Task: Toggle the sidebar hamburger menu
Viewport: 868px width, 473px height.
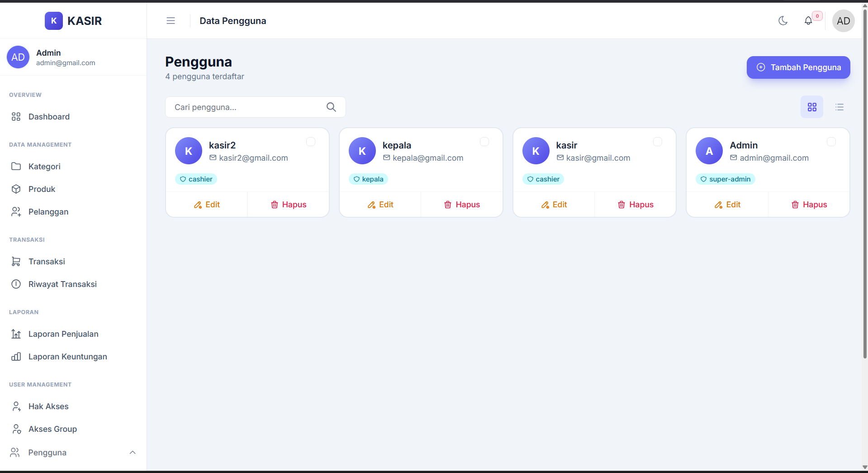Action: [171, 21]
